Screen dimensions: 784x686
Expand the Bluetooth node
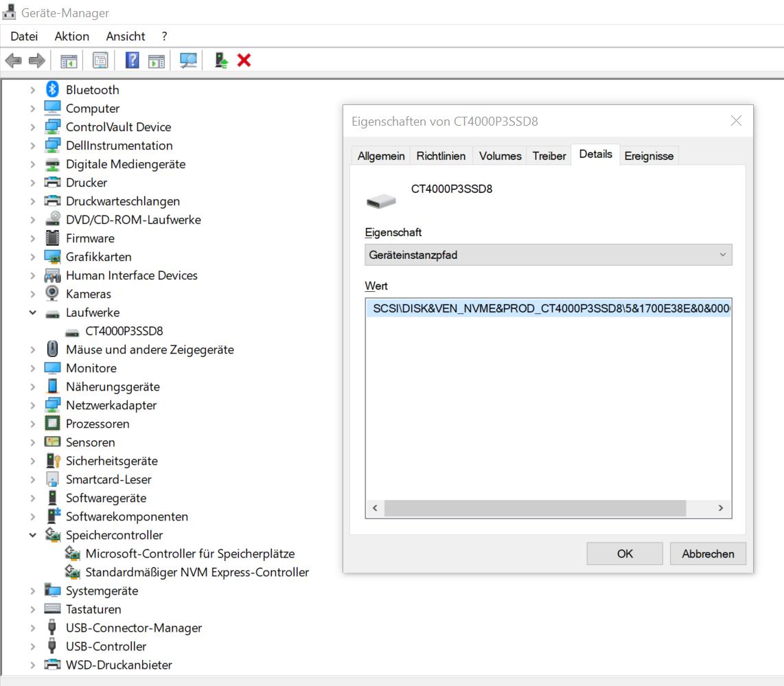[32, 90]
